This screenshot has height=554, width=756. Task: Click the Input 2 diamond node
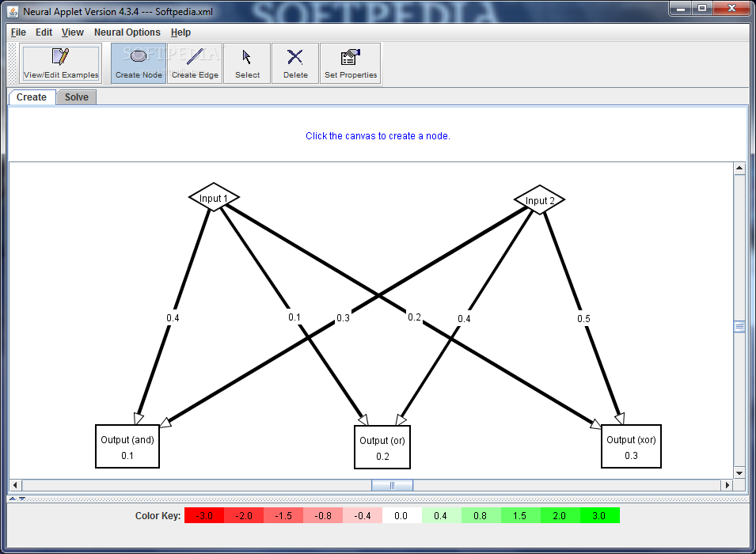point(540,199)
